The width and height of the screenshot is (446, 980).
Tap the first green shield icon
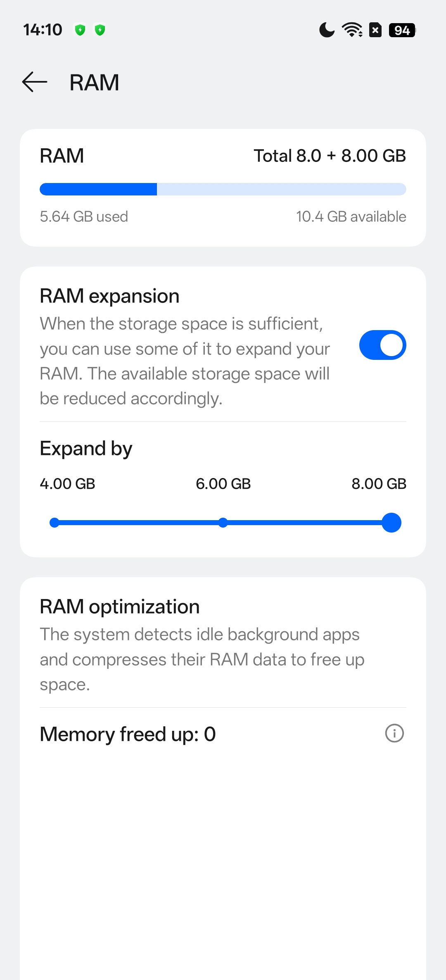click(80, 30)
